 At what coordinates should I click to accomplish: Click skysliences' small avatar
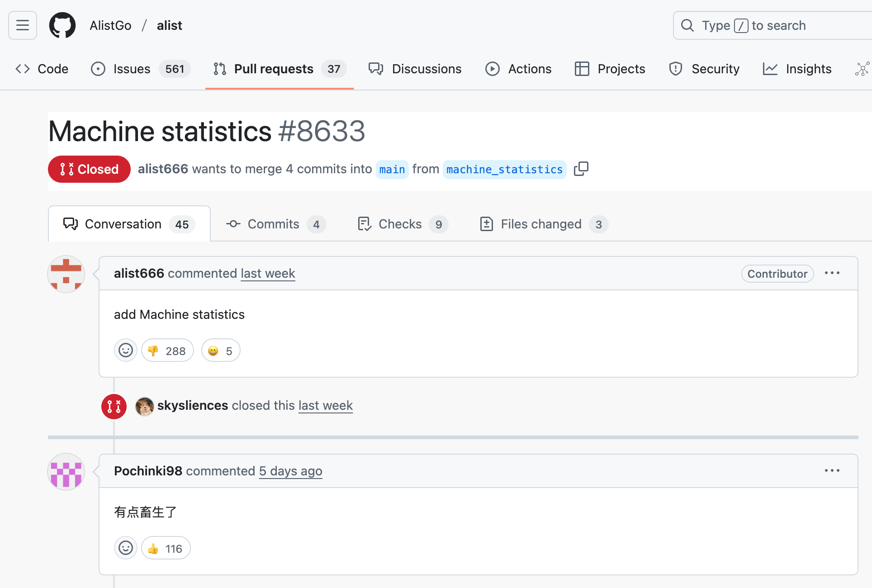click(x=145, y=406)
